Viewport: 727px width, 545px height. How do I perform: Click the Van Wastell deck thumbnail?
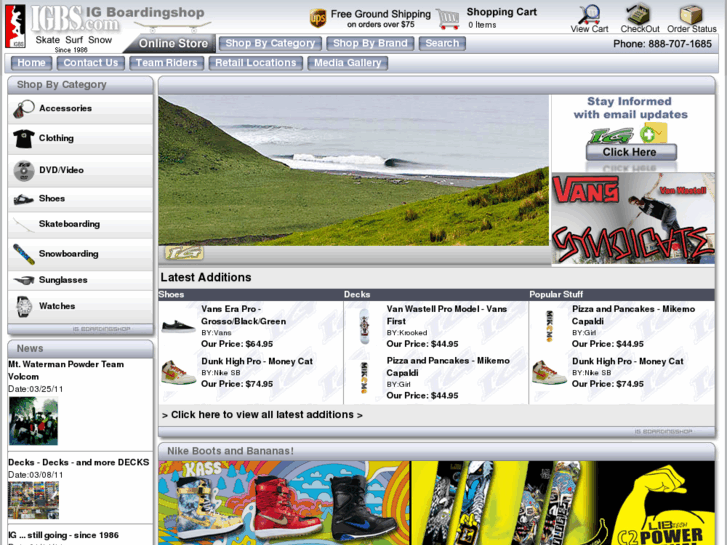pyautogui.click(x=364, y=326)
